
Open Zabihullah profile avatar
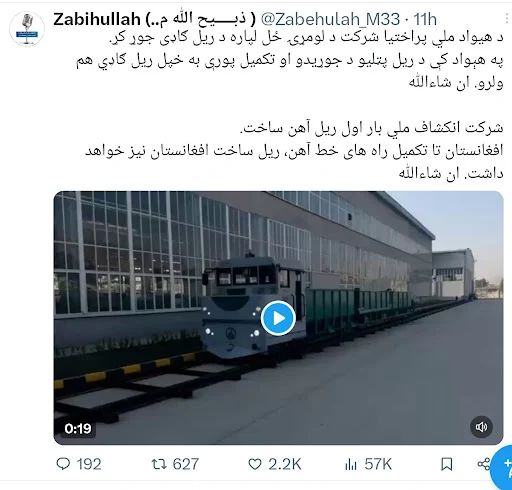tap(27, 29)
